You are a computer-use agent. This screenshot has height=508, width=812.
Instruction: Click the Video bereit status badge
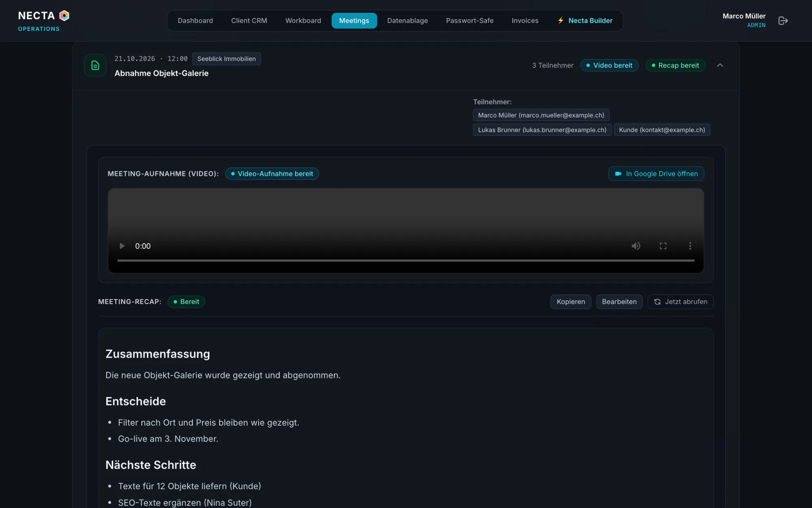coord(609,65)
